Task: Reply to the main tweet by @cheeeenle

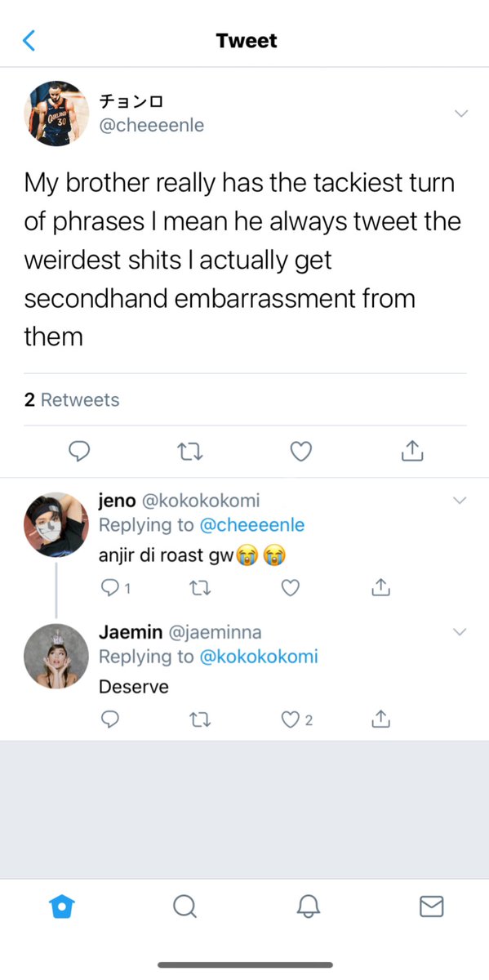Action: 79,450
